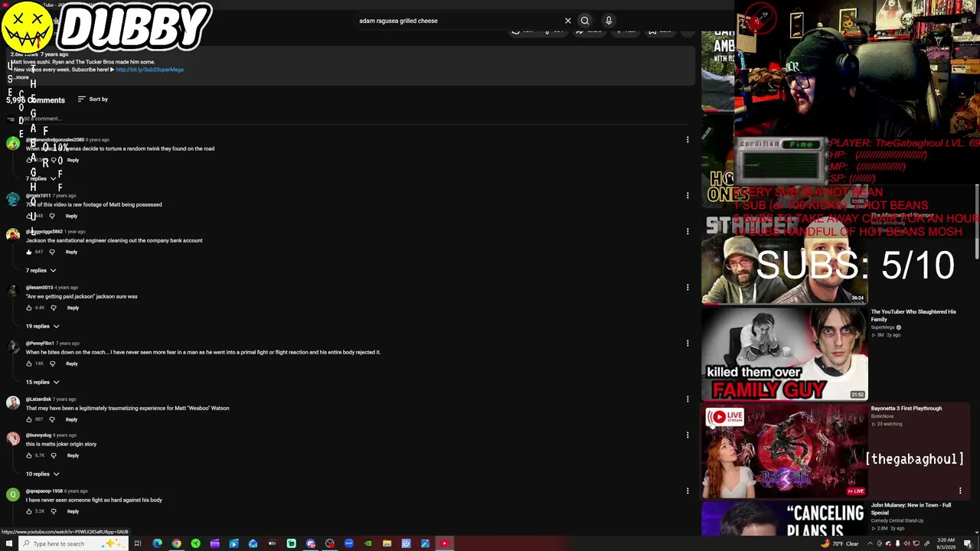Reply to the qoapaoop-1958 comment

click(73, 511)
